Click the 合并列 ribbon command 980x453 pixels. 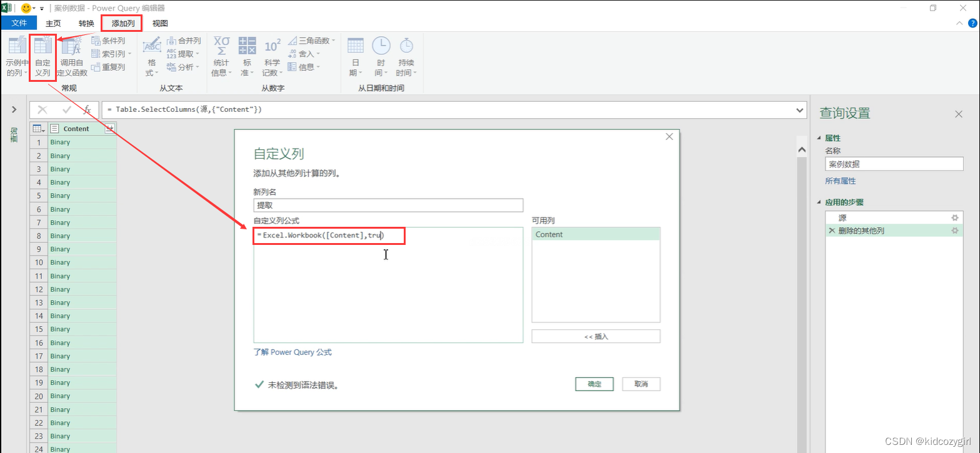pos(183,41)
